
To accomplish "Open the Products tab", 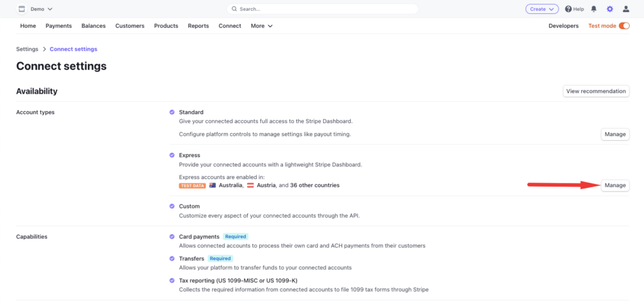I will [x=166, y=25].
